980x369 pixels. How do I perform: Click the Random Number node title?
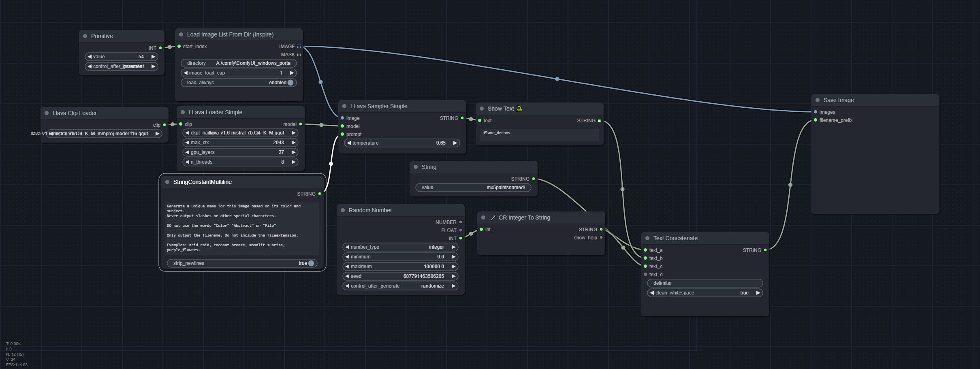[370, 210]
